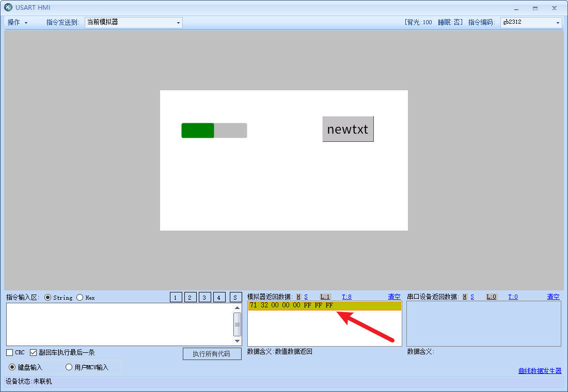Open the 操作 menu
Viewport: 568px width, 392px height.
pos(17,23)
